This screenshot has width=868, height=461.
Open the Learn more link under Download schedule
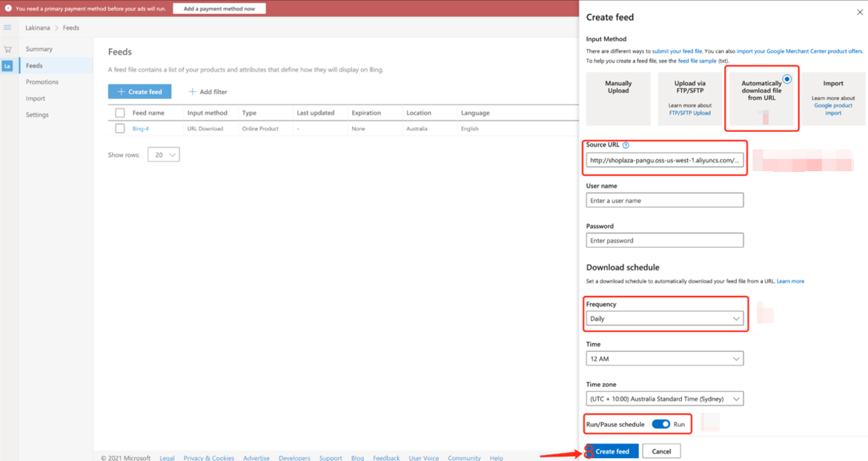pyautogui.click(x=790, y=281)
